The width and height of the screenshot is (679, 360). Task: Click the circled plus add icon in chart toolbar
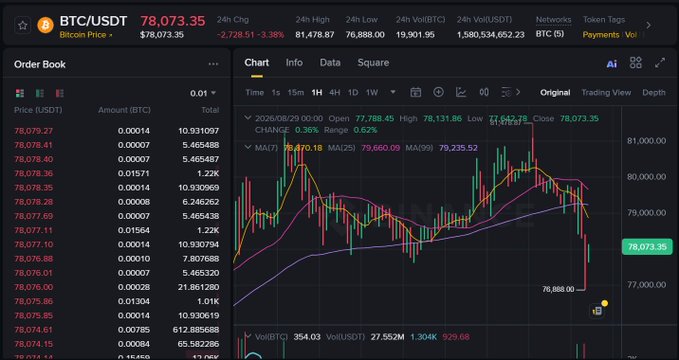click(x=438, y=92)
